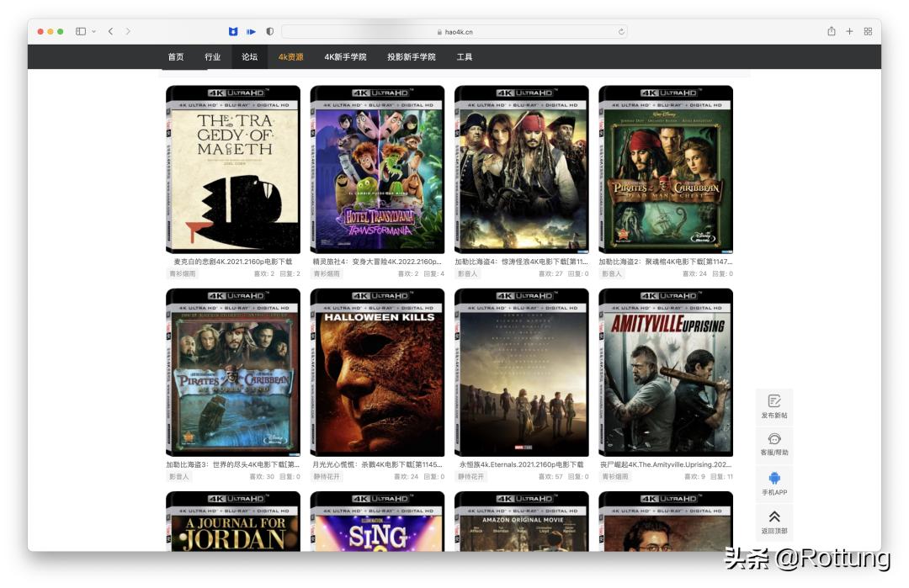Viewport: 909px width, 588px height.
Task: Open The Tragedy of Macbeth cover
Action: click(233, 169)
